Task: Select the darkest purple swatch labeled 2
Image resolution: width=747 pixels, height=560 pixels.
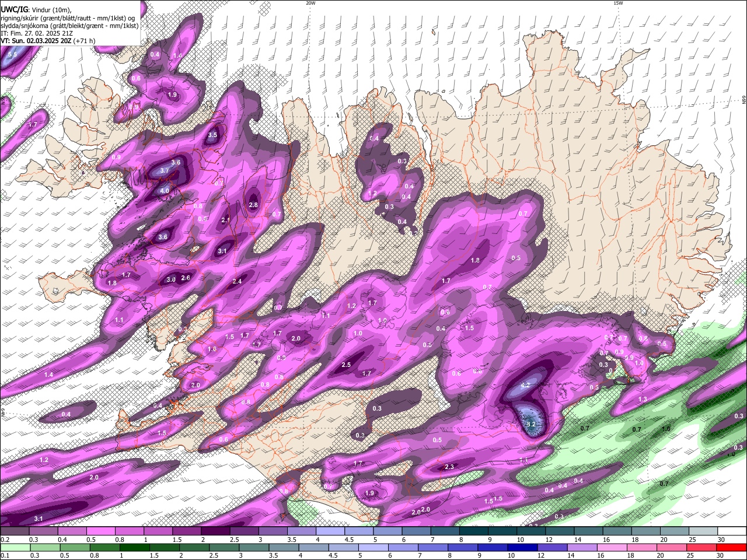Action: [215, 531]
